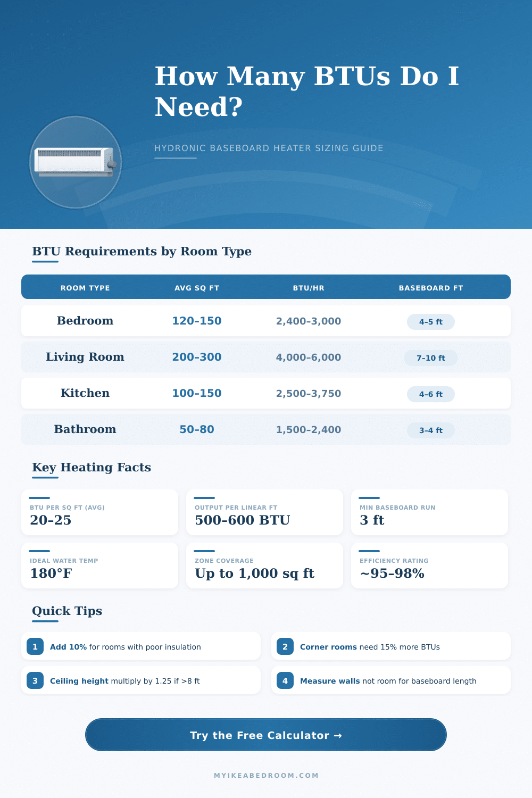Image resolution: width=532 pixels, height=798 pixels.
Task: Click the Key Heating Facts heading
Action: coord(92,467)
